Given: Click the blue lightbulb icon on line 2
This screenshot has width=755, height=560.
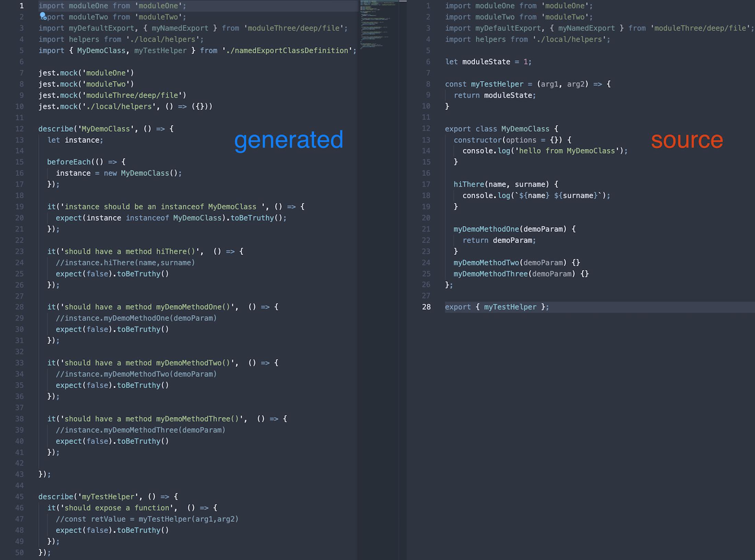Looking at the screenshot, I should pos(43,15).
